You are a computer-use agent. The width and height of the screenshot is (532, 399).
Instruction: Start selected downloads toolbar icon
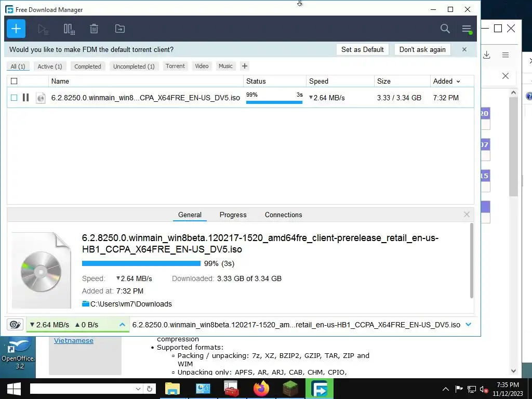[x=43, y=29]
